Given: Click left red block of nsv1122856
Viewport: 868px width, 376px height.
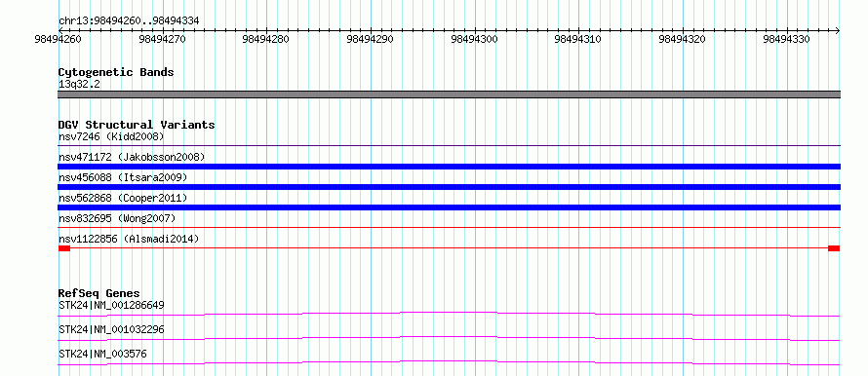Looking at the screenshot, I should tap(64, 248).
